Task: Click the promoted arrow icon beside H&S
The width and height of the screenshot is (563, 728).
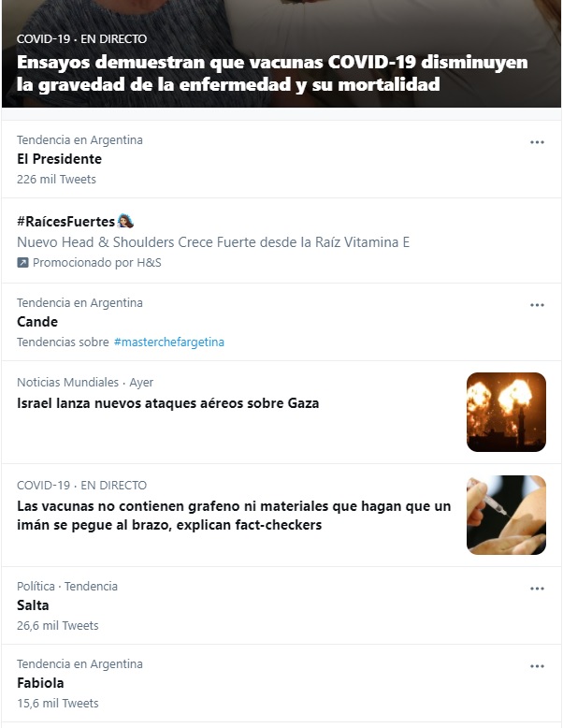Action: click(x=22, y=263)
